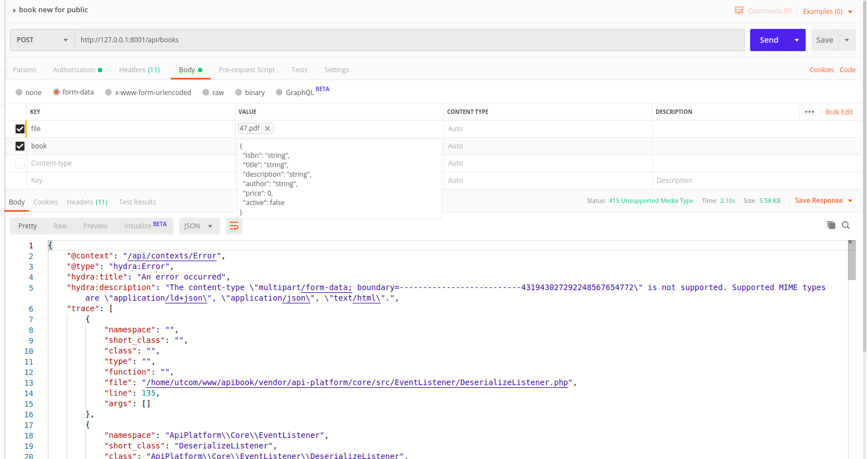View the Test Results tab

(x=137, y=202)
